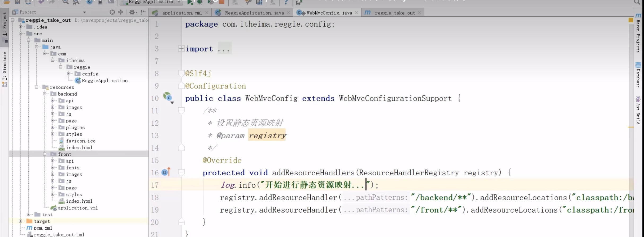Collapse the resources folder node
The image size is (644, 237).
pyautogui.click(x=37, y=87)
